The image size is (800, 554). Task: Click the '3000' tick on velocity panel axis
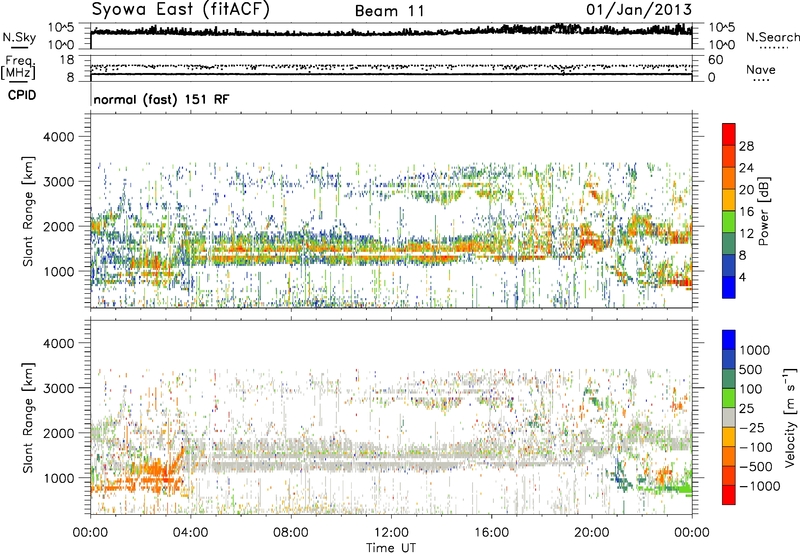point(59,388)
